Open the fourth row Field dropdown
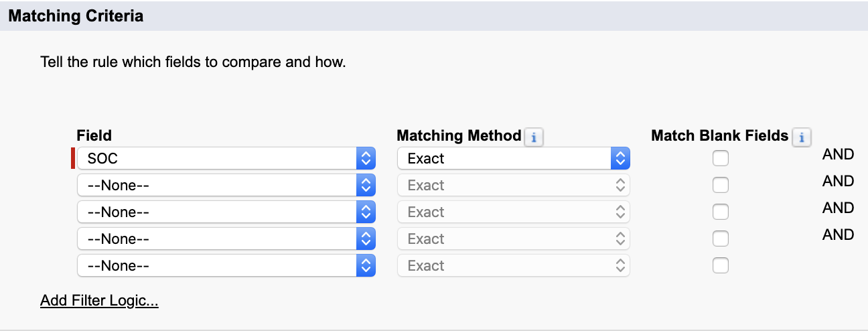 click(226, 239)
